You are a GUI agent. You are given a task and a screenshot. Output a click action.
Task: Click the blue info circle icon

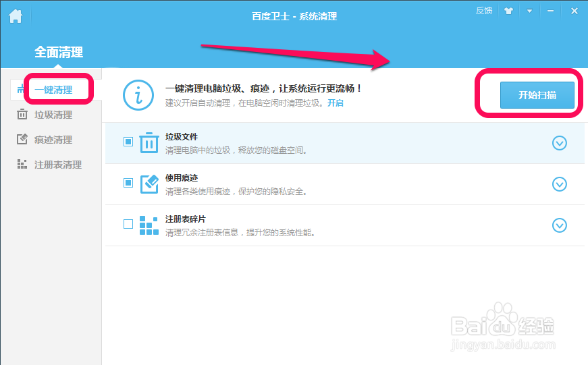click(x=138, y=95)
